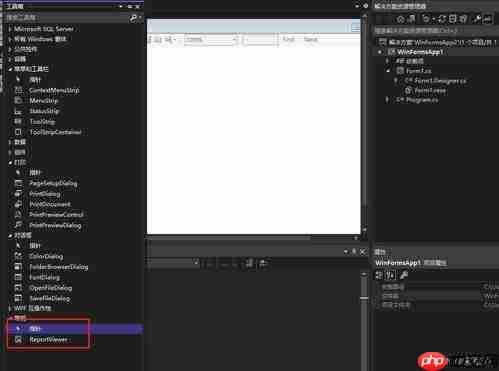Expand the WPF Interoperability toolbox group
Screen dimensions: 499x371
coord(10,308)
